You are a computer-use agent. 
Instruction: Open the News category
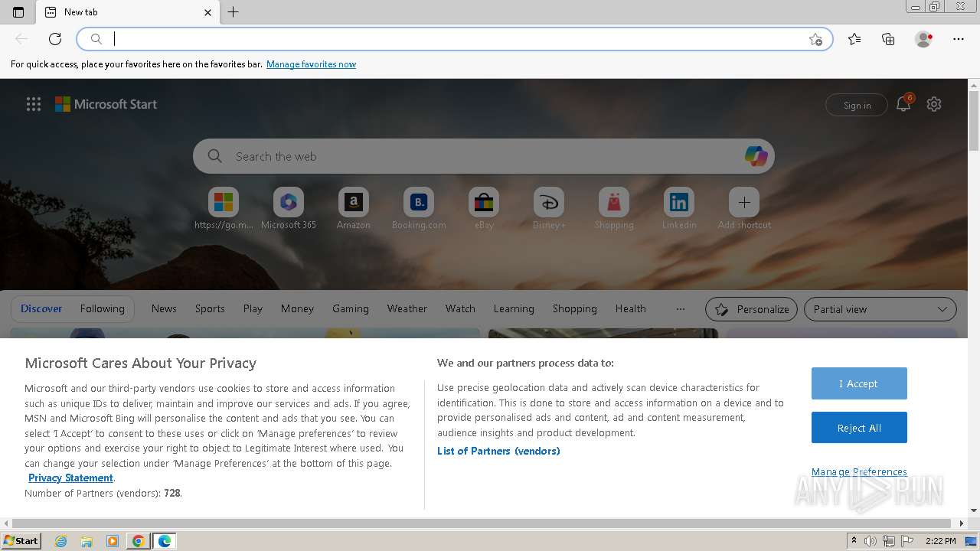point(164,308)
